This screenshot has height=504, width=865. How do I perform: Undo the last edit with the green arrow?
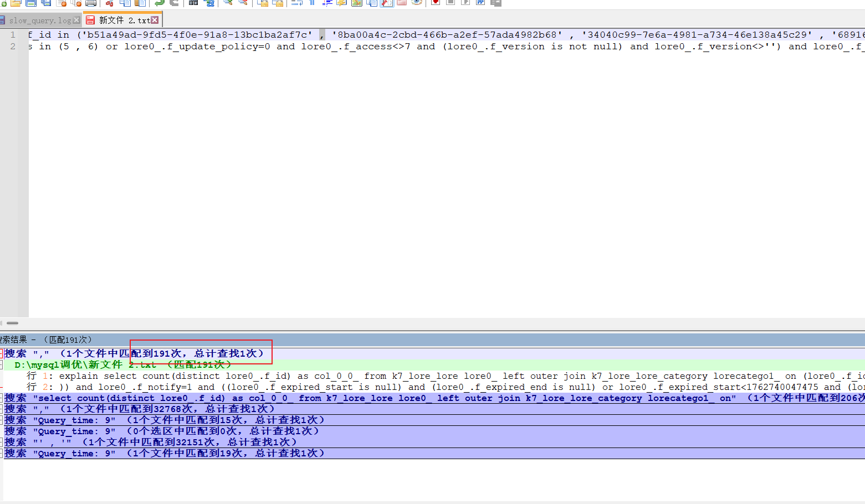pos(160,3)
